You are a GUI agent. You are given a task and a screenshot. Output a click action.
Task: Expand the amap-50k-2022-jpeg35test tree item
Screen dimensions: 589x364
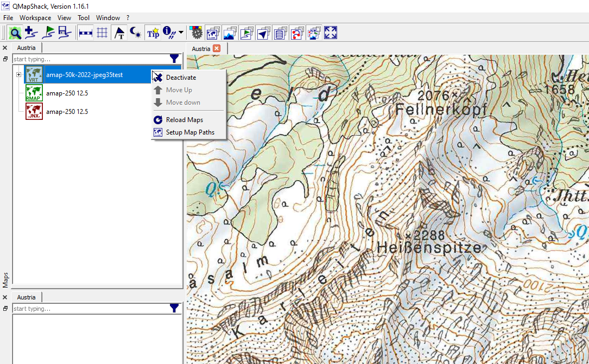(x=18, y=75)
